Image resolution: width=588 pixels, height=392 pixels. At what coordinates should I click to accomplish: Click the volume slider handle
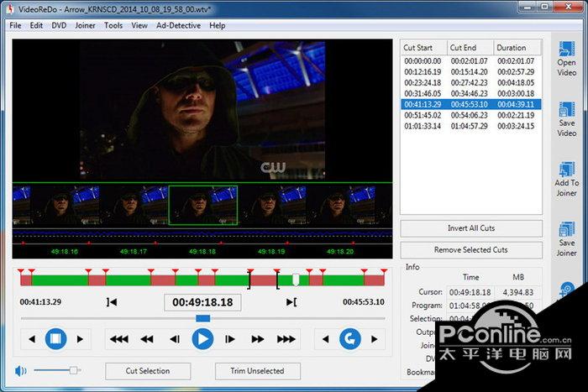74,370
